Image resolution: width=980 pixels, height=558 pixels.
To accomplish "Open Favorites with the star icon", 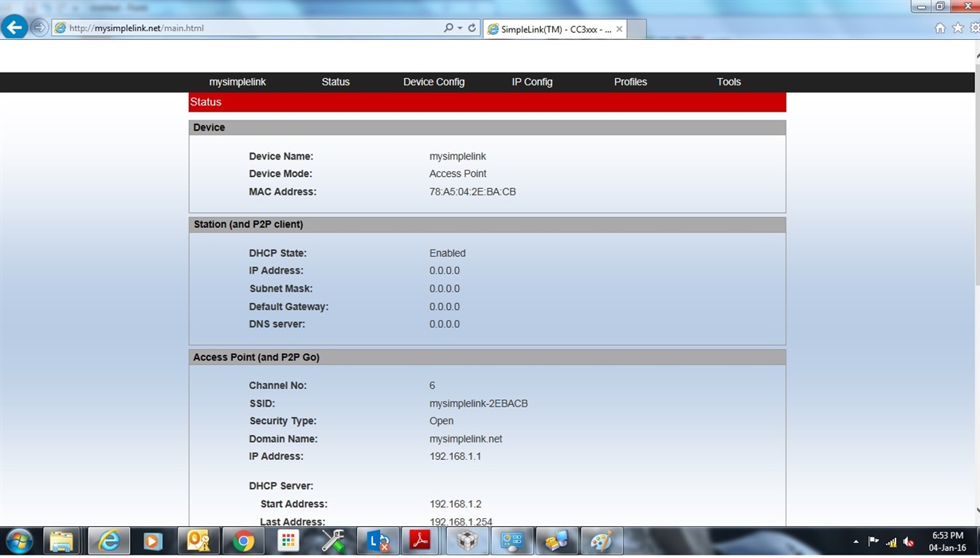I will click(957, 26).
